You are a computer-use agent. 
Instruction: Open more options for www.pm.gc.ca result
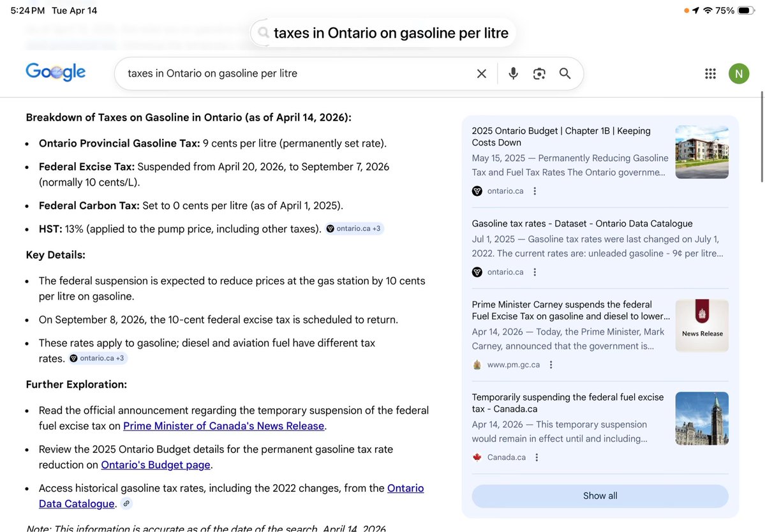pos(551,365)
